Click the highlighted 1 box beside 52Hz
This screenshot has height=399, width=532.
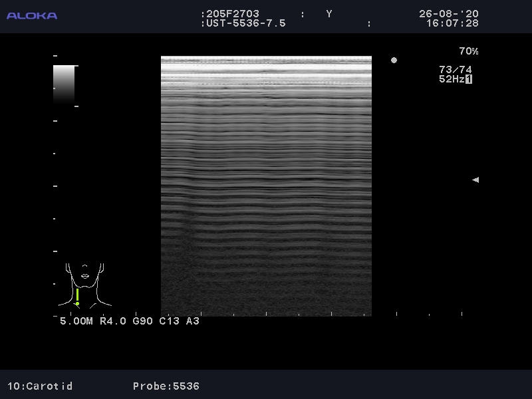click(x=469, y=79)
